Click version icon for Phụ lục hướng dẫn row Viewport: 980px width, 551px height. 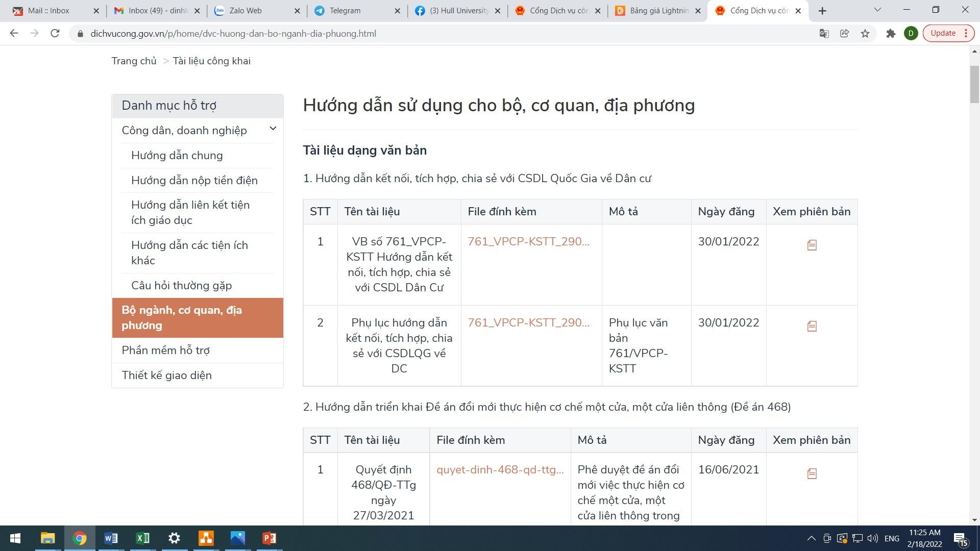812,326
